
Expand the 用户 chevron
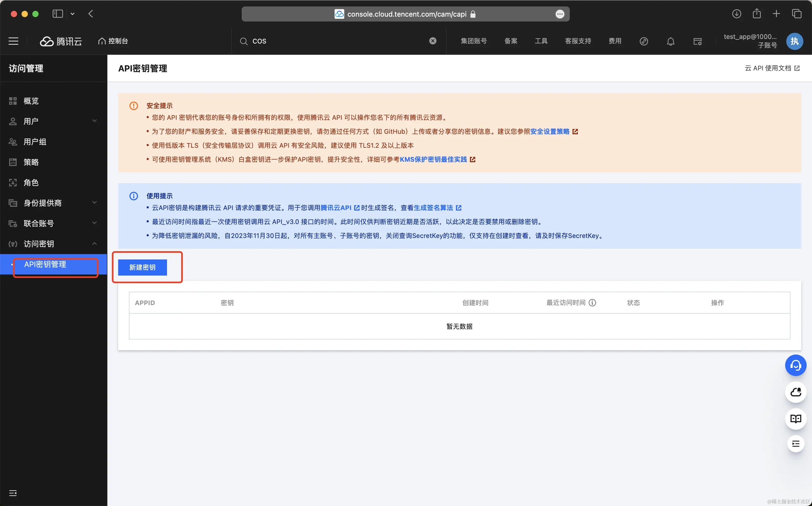pyautogui.click(x=95, y=121)
